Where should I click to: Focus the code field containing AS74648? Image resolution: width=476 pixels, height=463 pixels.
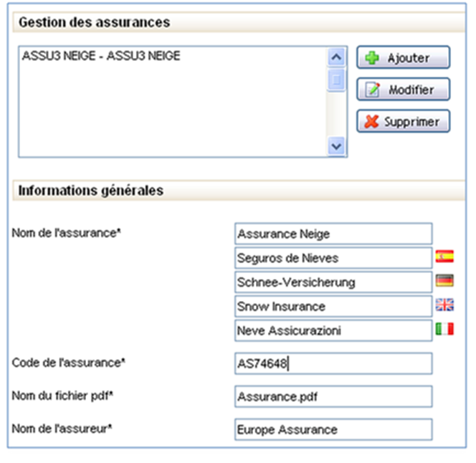click(333, 363)
